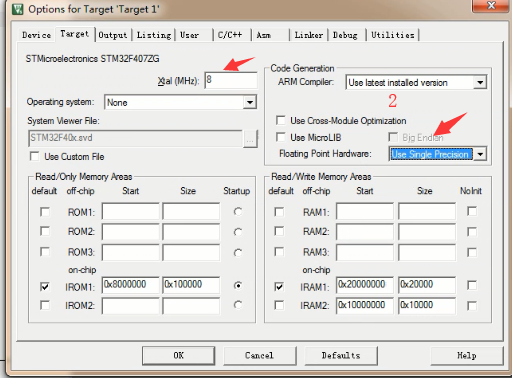The width and height of the screenshot is (512, 378).
Task: Open the Operating system dropdown
Action: (x=250, y=102)
